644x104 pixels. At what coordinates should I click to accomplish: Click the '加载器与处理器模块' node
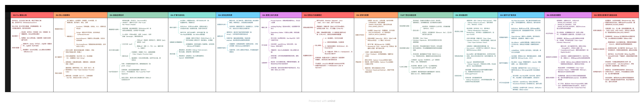pos(176,42)
